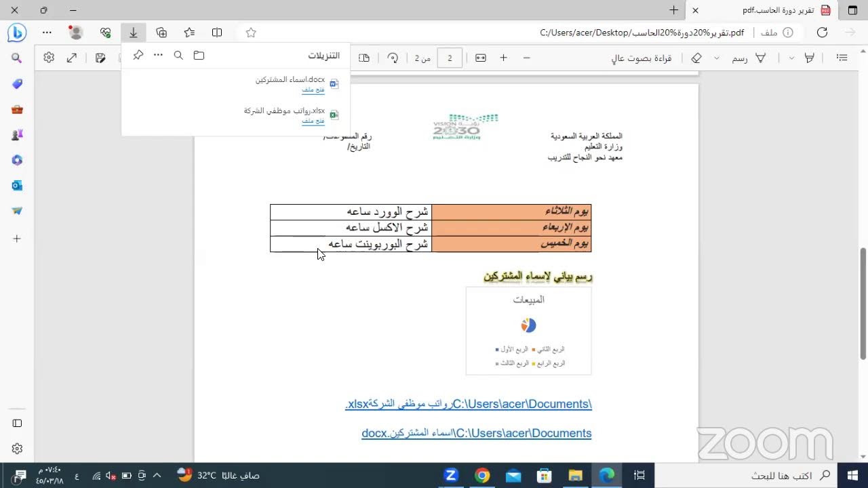Open a new browser tab
The image size is (868, 488).
click(673, 10)
